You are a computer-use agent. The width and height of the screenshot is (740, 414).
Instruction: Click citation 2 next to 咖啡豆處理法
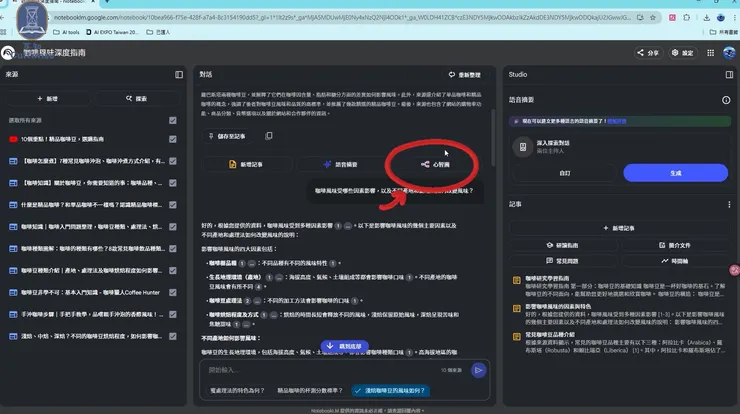(x=247, y=301)
